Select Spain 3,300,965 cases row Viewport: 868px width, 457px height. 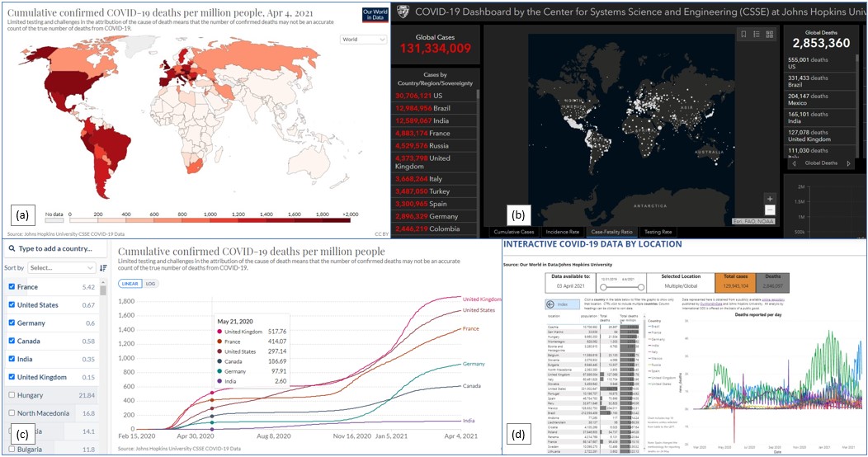point(435,204)
